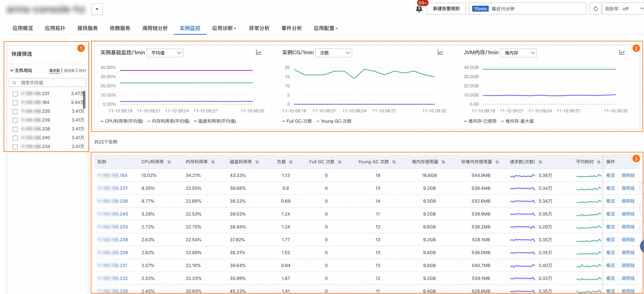Viewport: 644px width, 294px height.
Task: Open instance .236 link
Action: click(113, 201)
